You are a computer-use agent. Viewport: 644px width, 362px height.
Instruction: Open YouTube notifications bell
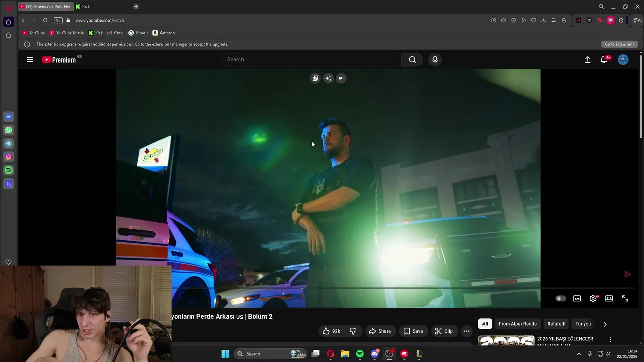pyautogui.click(x=604, y=60)
